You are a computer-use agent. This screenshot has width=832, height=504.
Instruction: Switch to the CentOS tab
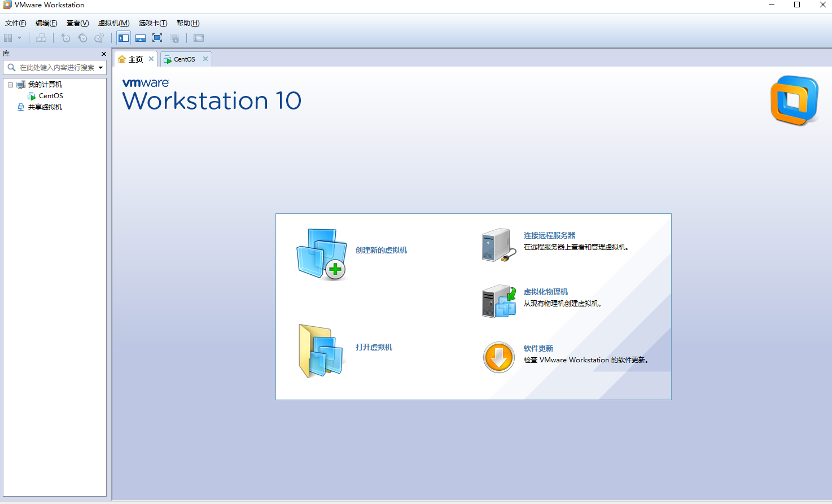tap(185, 59)
